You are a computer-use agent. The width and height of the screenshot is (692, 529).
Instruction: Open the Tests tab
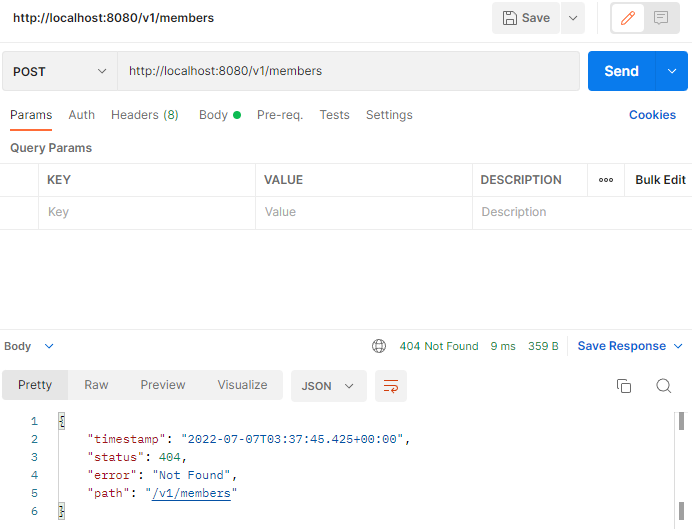coord(335,115)
